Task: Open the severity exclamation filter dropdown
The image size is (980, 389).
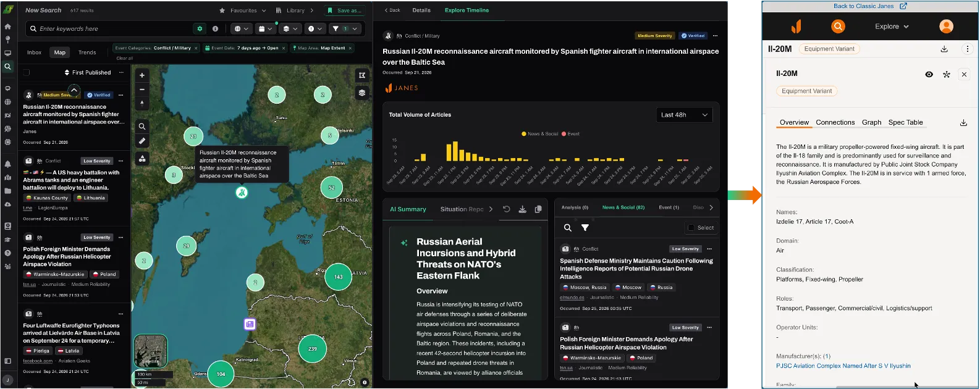Action: pos(315,28)
